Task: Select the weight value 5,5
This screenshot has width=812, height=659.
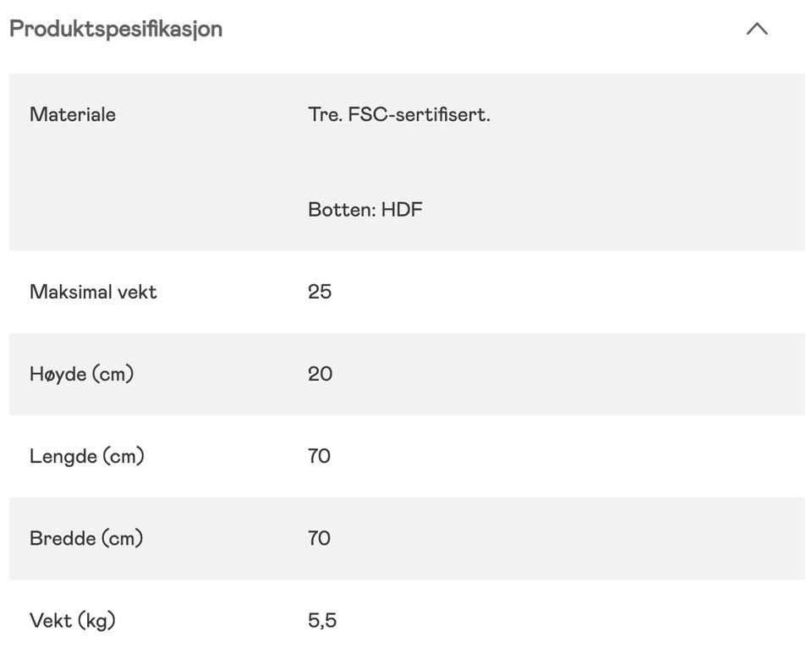Action: 322,620
